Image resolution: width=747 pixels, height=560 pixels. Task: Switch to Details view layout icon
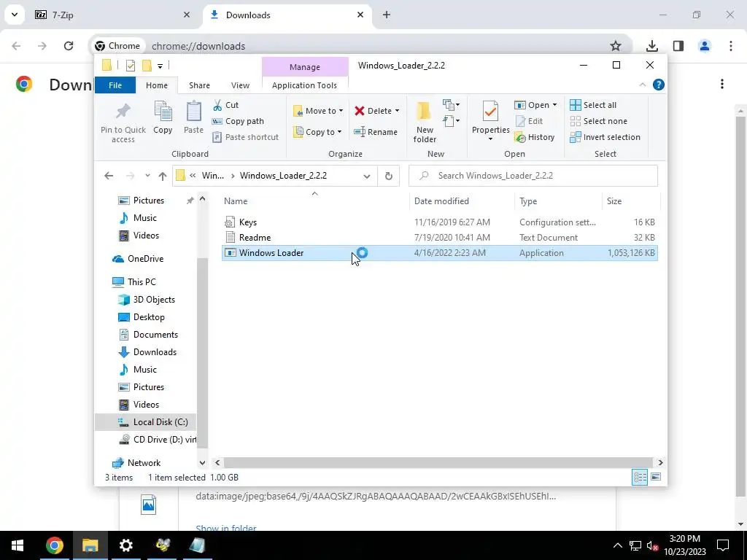[640, 477]
